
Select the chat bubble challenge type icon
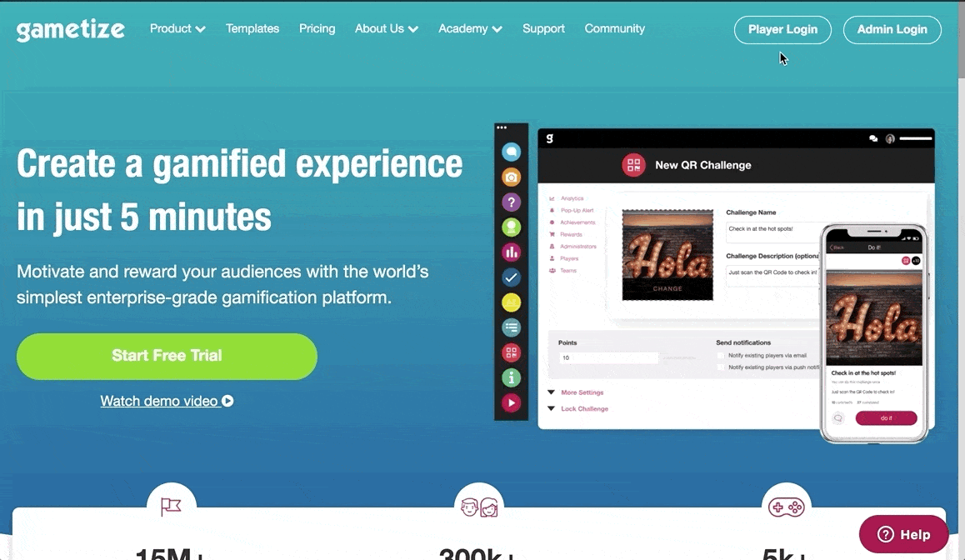pos(511,152)
